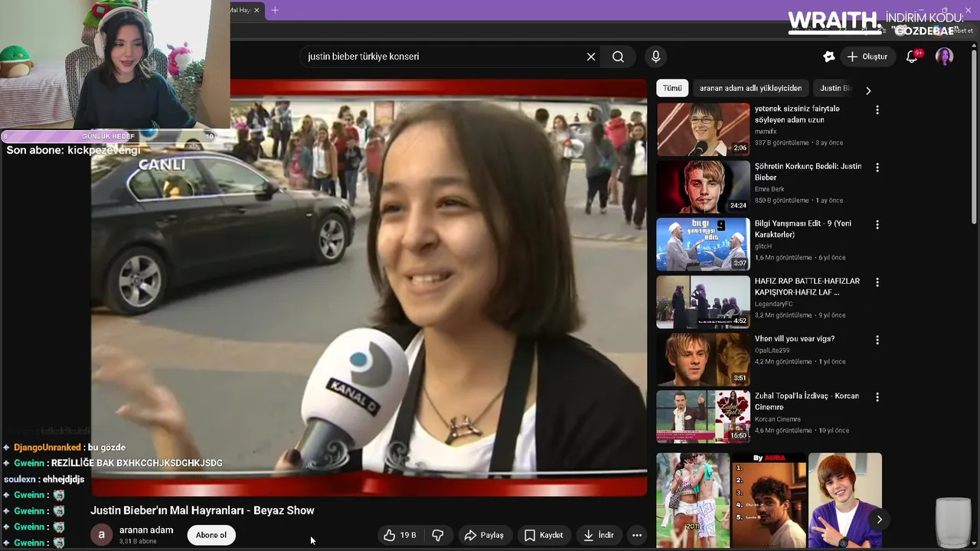Select the 'aranan adam adlı yükleyiciden' chip
This screenshot has height=551, width=980.
pyautogui.click(x=750, y=88)
